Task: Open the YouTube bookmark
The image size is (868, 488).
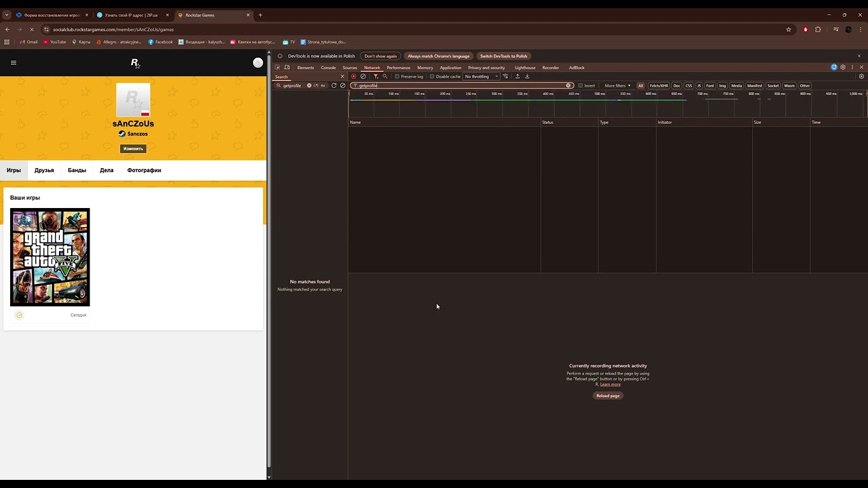Action: (54, 42)
